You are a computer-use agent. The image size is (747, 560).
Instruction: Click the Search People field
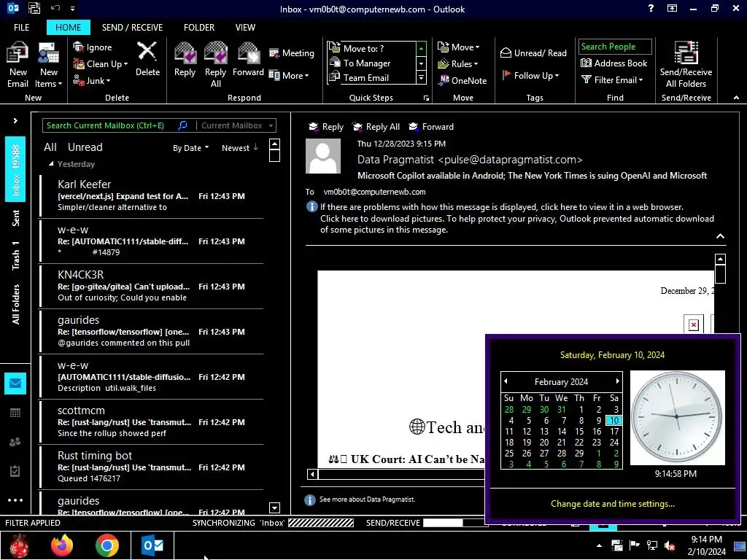(614, 46)
